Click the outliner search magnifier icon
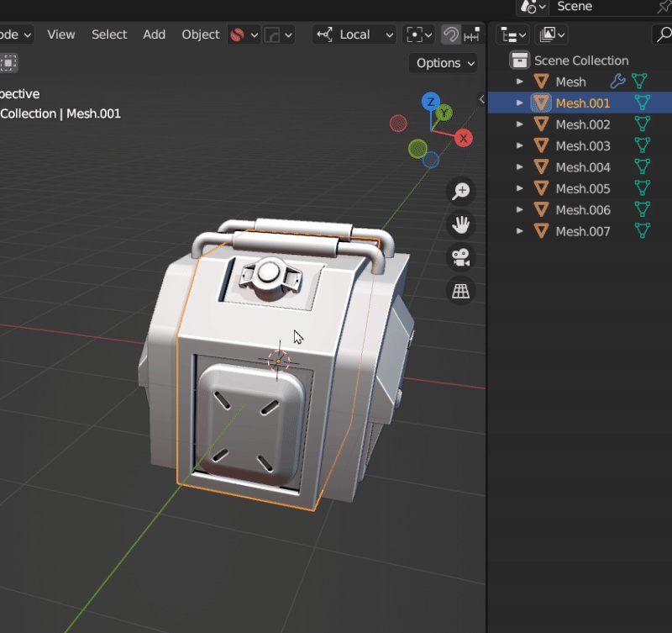Image resolution: width=672 pixels, height=633 pixels. (x=664, y=34)
